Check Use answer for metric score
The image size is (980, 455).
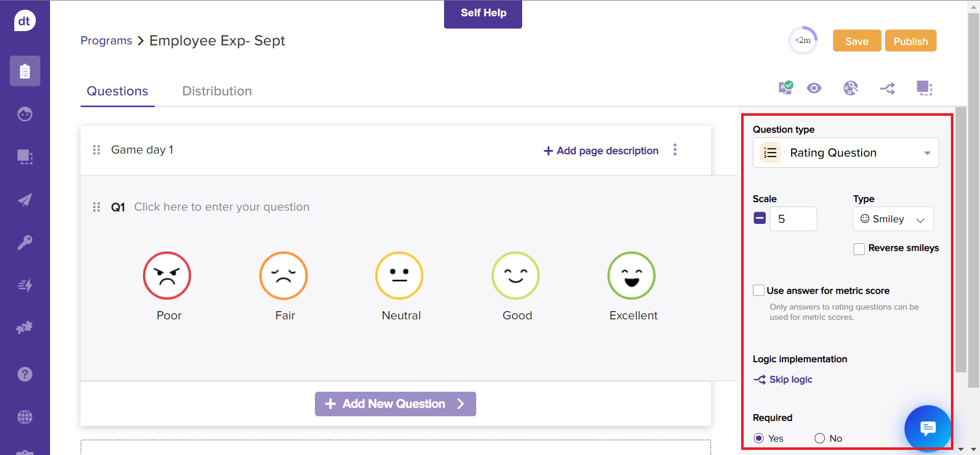(x=759, y=291)
